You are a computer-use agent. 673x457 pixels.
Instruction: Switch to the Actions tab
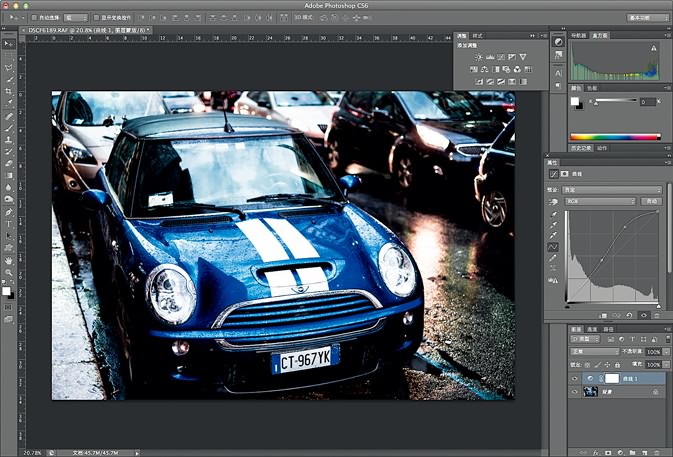click(x=602, y=148)
